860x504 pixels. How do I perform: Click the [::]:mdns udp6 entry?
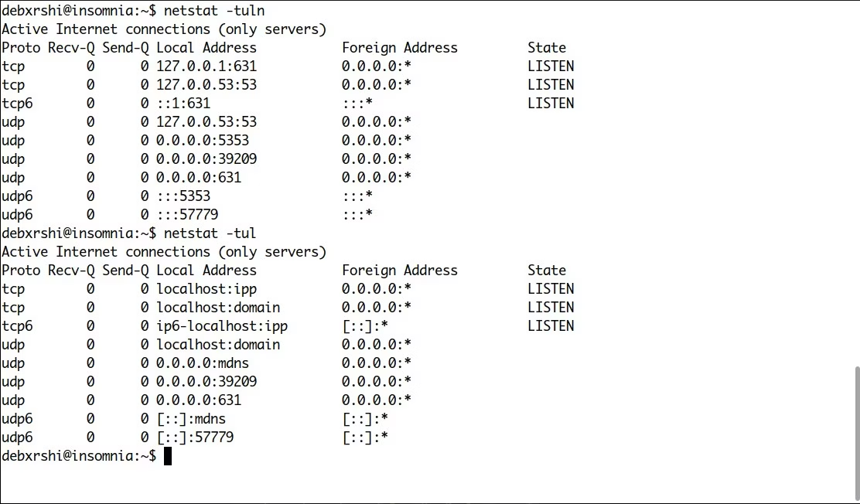pos(191,419)
